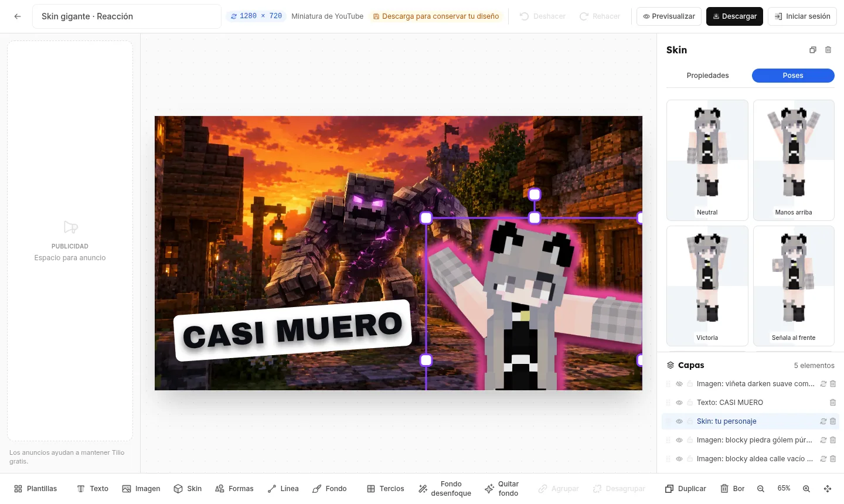Replace image of blocky aldea calle layer
Viewport: 844px width, 504px height.
pos(823,459)
